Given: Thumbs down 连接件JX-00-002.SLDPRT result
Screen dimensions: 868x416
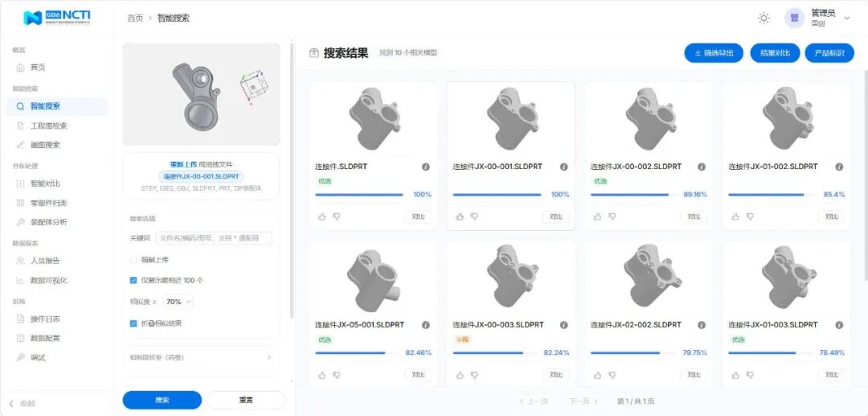Looking at the screenshot, I should tap(612, 216).
